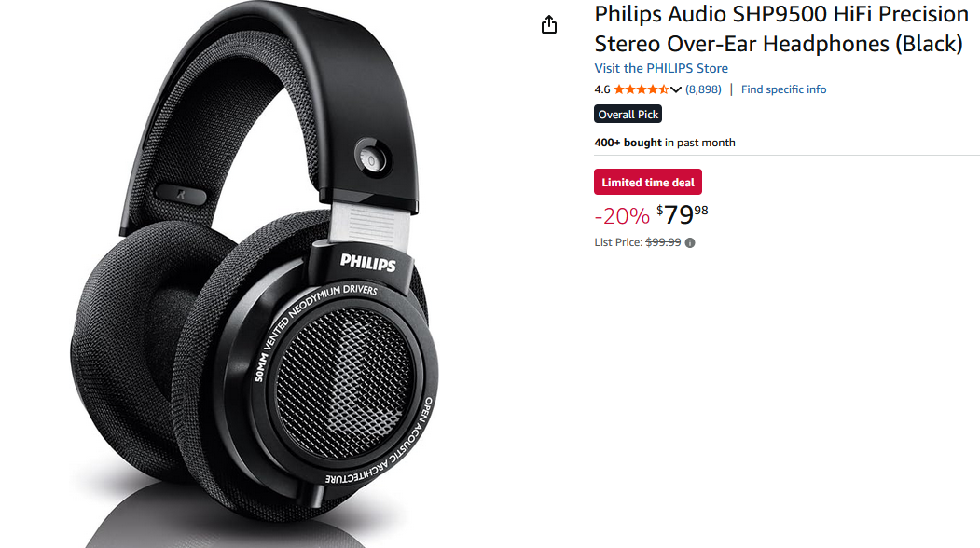Click the 4.6 rating number
Screen dimensions: 980x548
pyautogui.click(x=601, y=89)
